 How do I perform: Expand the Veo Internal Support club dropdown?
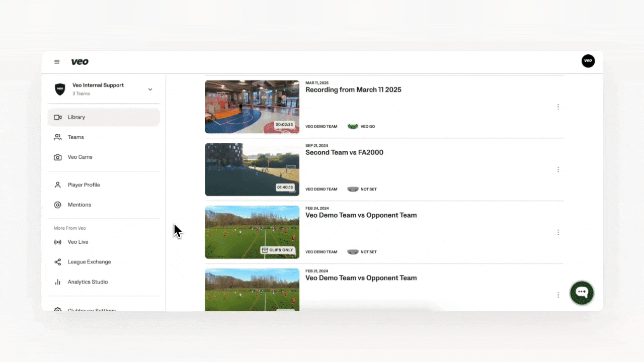coord(150,89)
